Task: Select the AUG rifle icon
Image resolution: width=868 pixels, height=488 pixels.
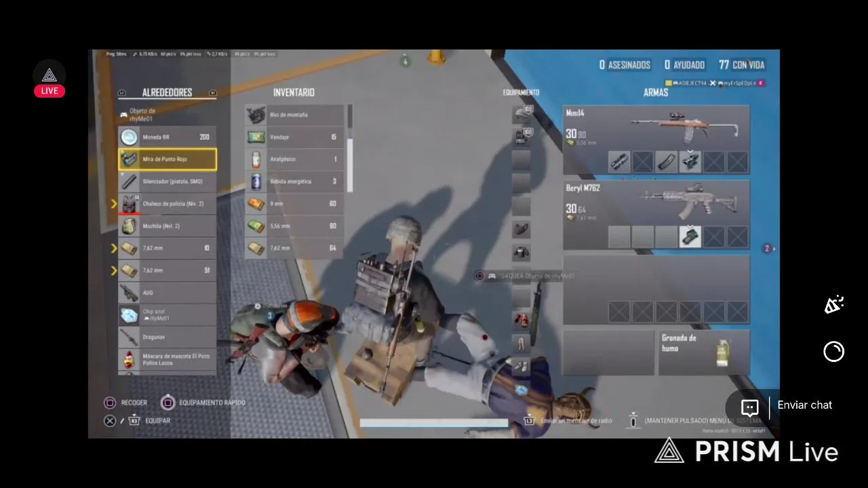Action: 129,293
